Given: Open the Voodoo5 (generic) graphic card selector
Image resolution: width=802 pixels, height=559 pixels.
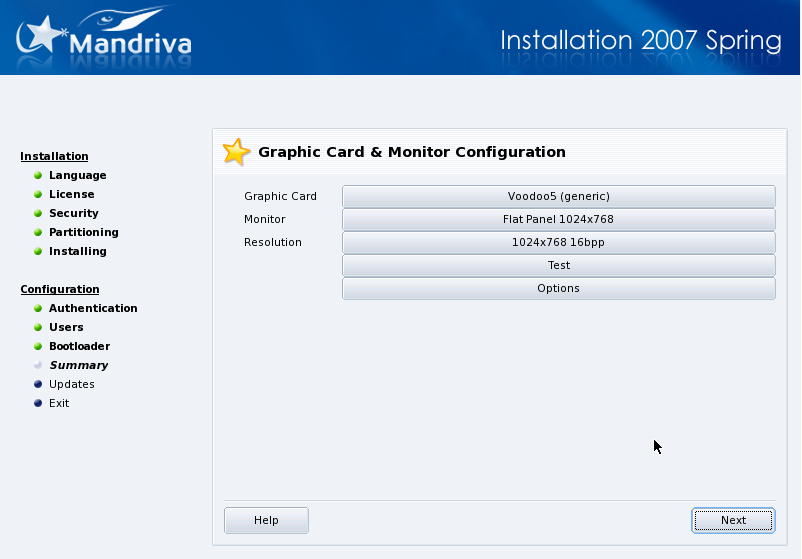Looking at the screenshot, I should click(x=558, y=196).
